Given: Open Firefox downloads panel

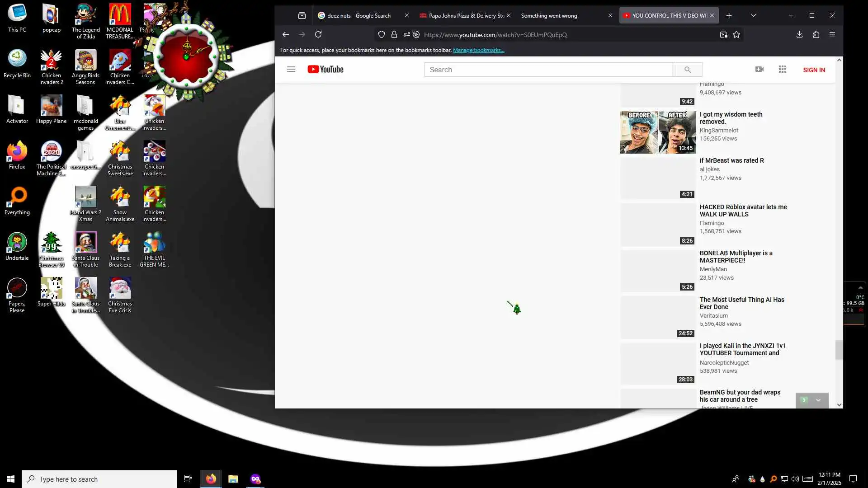Looking at the screenshot, I should click(x=799, y=34).
